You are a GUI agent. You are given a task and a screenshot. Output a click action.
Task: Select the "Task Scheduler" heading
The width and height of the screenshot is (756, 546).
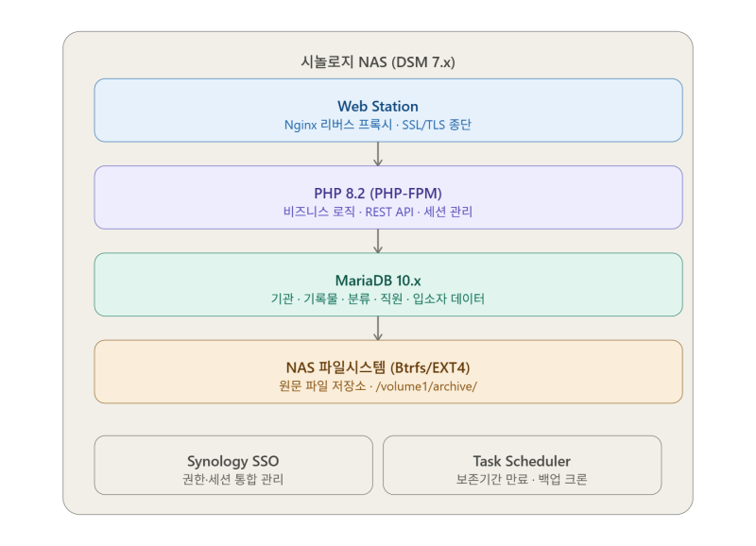pyautogui.click(x=522, y=461)
